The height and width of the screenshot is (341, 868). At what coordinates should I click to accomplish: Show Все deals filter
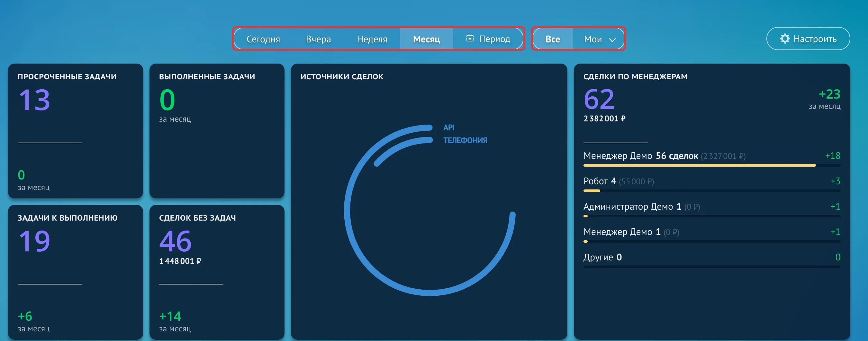(x=553, y=39)
